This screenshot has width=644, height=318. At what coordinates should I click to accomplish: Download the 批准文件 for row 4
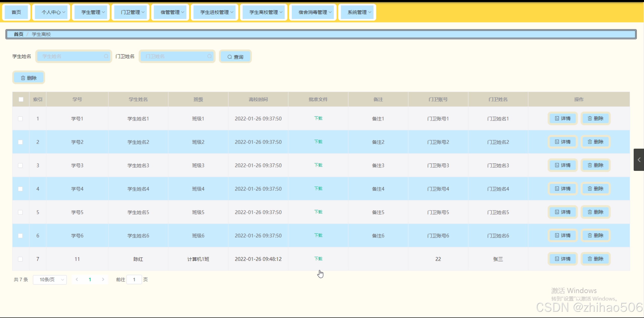[x=318, y=189]
